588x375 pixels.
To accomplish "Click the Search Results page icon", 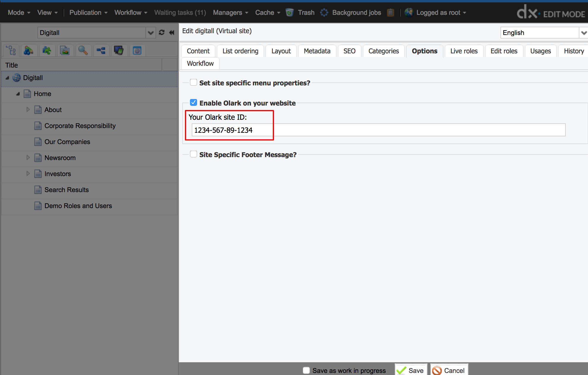I will tap(38, 190).
